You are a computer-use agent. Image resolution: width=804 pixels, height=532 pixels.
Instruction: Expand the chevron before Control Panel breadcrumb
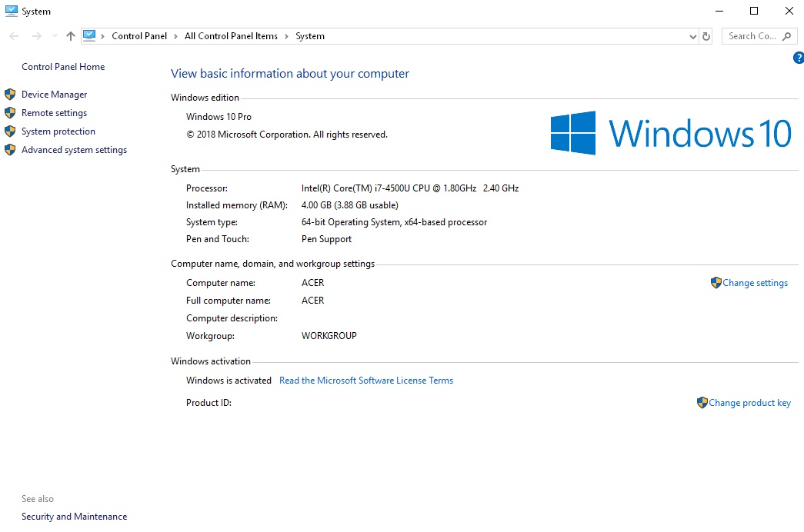(102, 36)
